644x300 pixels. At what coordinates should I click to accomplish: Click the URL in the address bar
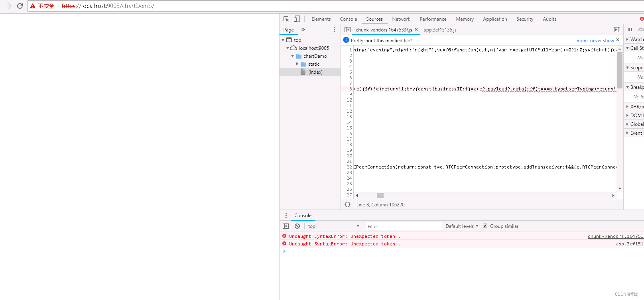coord(108,6)
